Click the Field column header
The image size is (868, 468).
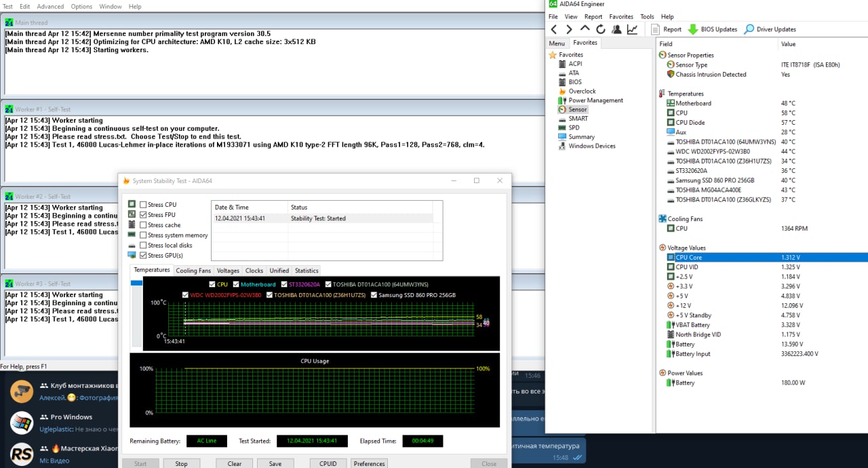click(x=717, y=43)
